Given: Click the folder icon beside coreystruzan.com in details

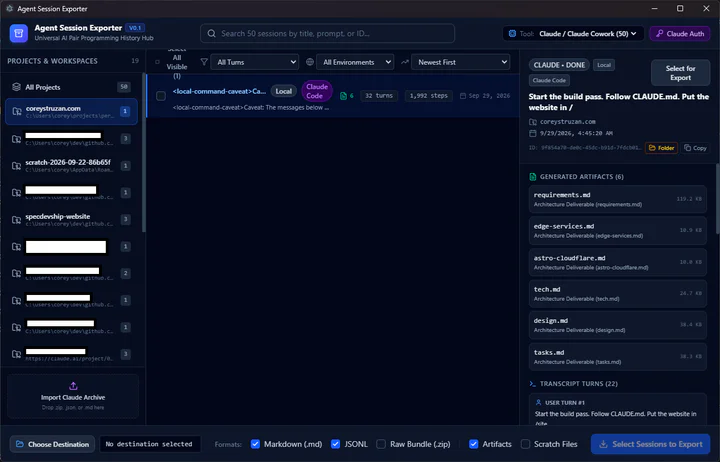Looking at the screenshot, I should click(x=533, y=122).
